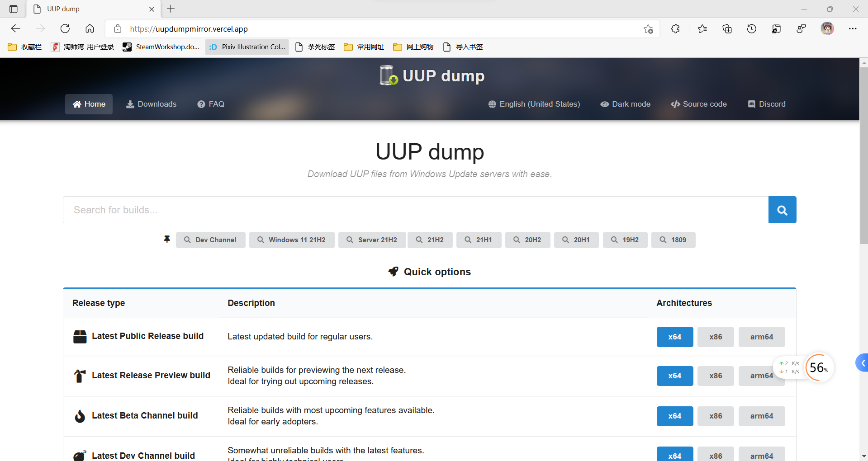Viewport: 868px width, 461px height.
Task: Open the user profile avatar
Action: tap(827, 28)
